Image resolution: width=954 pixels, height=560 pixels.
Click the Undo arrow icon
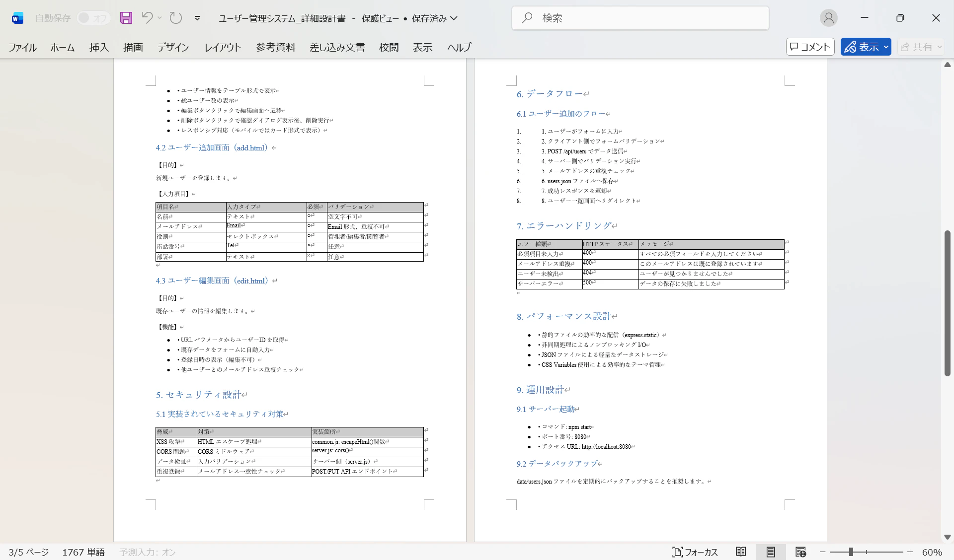tap(147, 18)
